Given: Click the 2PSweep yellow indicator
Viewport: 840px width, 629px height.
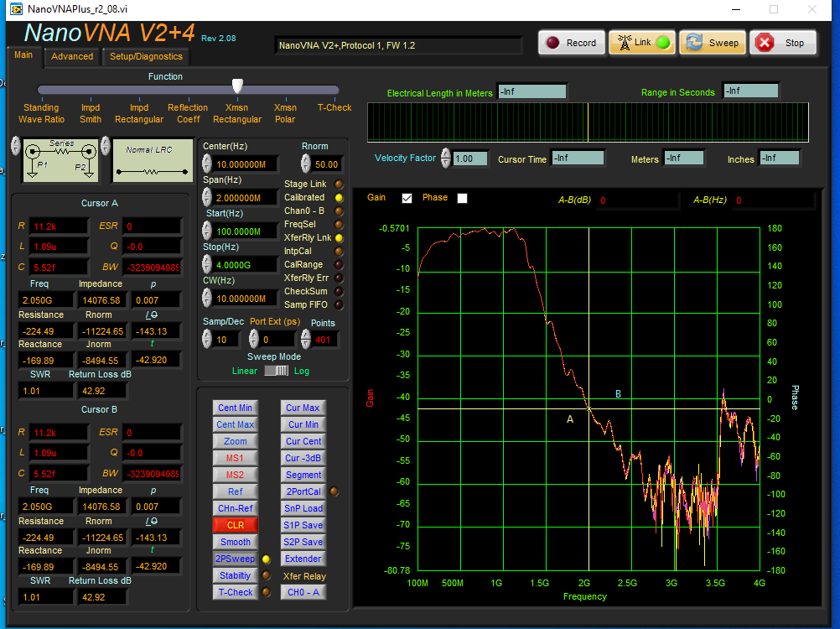Looking at the screenshot, I should point(266,559).
